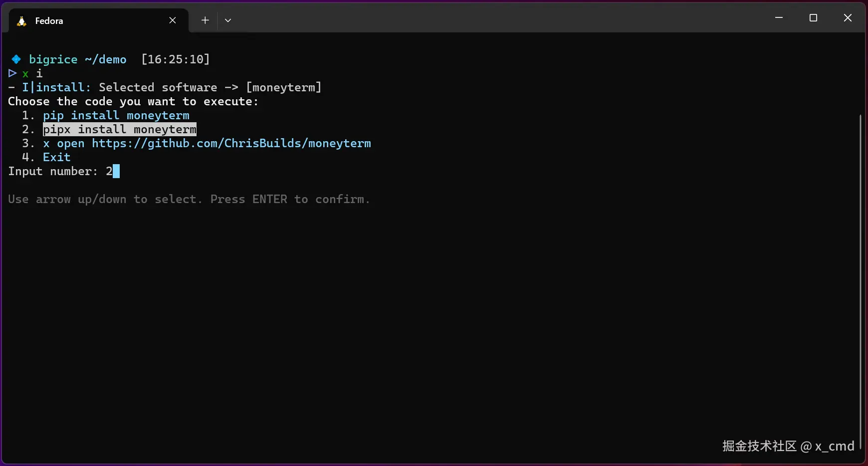Image resolution: width=868 pixels, height=466 pixels.
Task: Open a new terminal tab
Action: (x=205, y=20)
